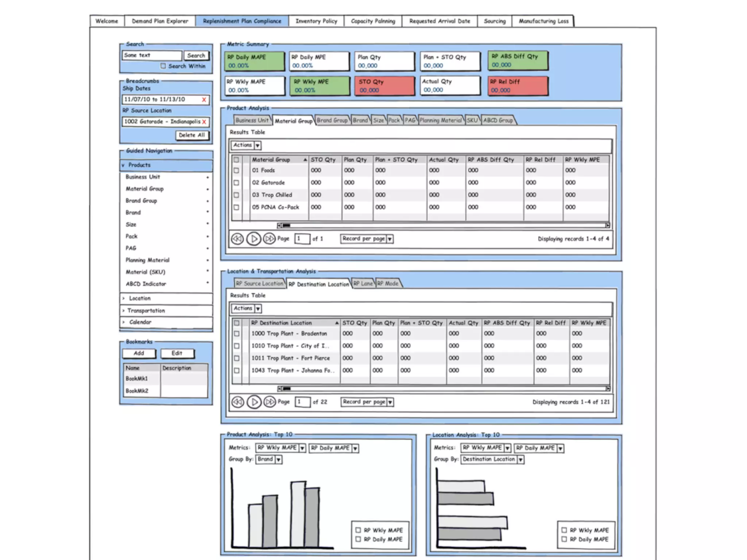Remove the Ship Dates breadcrumb with X
Screen dimensions: 747x560
point(204,100)
